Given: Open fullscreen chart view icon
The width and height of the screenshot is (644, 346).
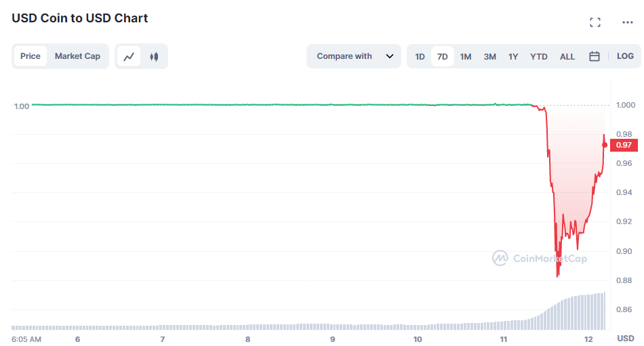Looking at the screenshot, I should click(x=595, y=22).
